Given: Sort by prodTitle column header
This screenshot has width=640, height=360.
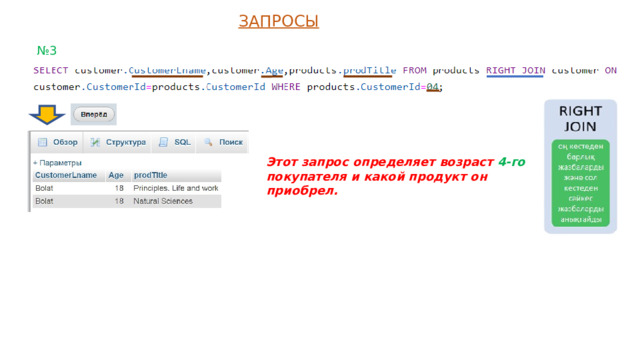Looking at the screenshot, I should click(151, 175).
